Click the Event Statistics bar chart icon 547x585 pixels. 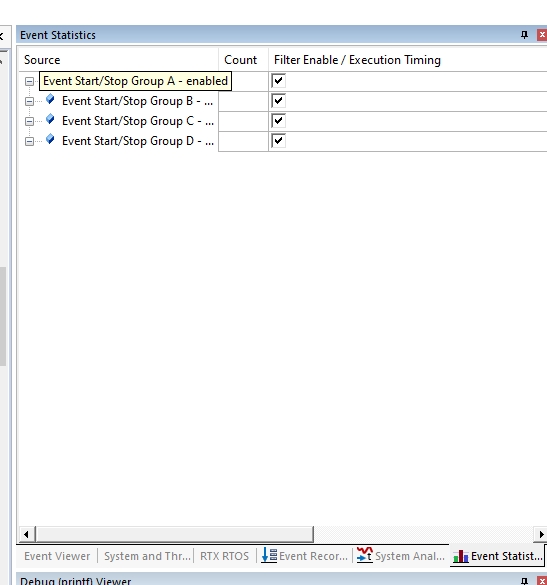pos(461,556)
